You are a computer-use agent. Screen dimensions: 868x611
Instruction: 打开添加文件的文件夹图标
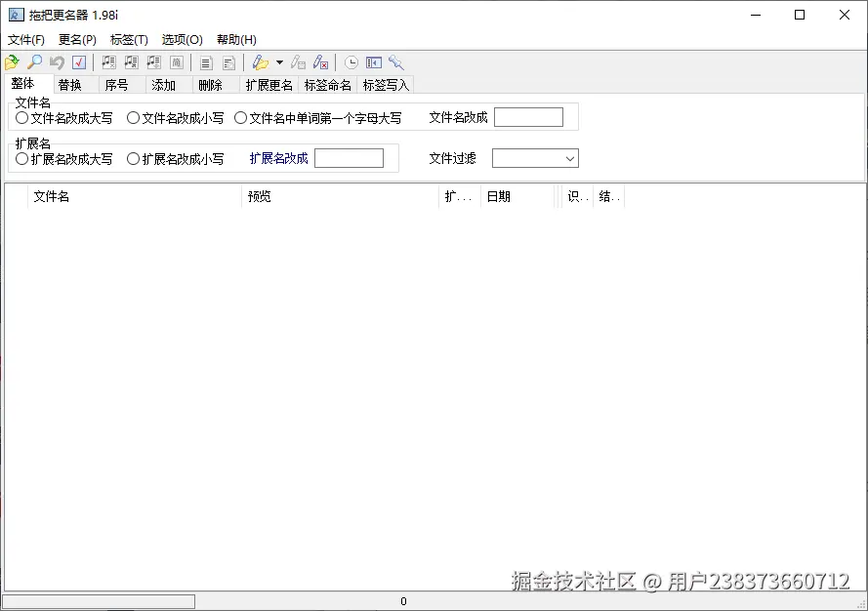14,61
